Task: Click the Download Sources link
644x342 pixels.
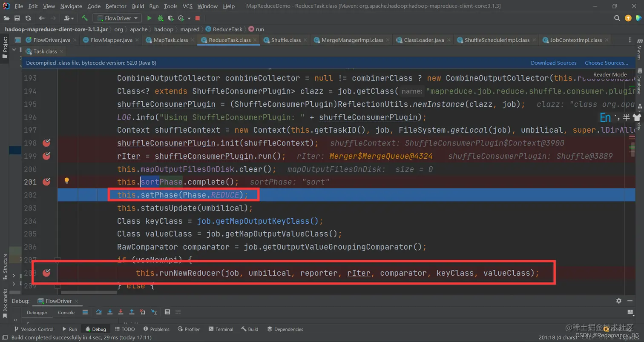Action: coord(554,63)
